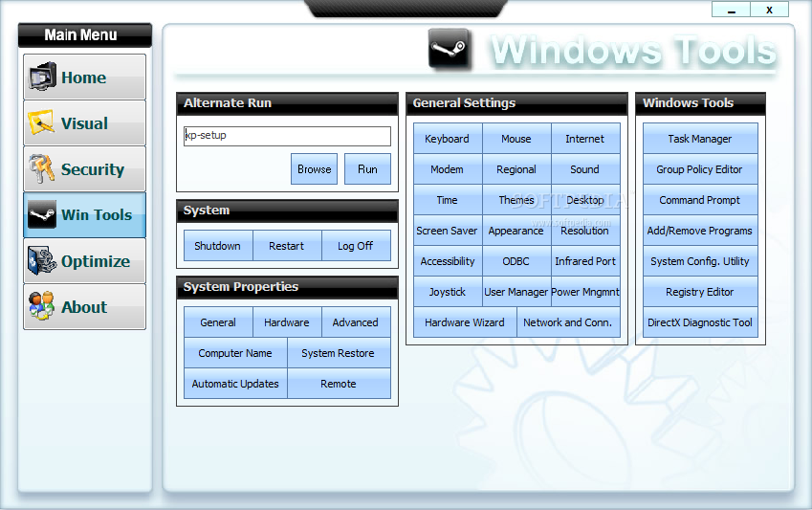Viewport: 812px width, 510px height.
Task: Click the Windows Tools header logo icon
Action: [x=450, y=49]
